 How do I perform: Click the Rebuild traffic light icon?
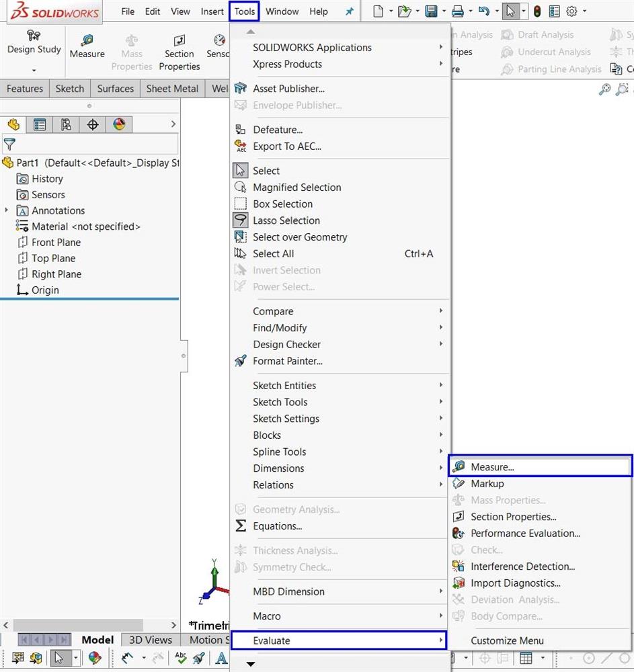[x=537, y=11]
